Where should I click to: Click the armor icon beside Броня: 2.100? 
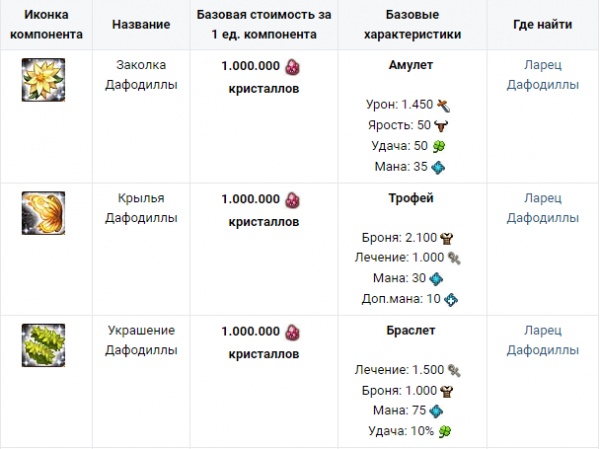point(447,238)
